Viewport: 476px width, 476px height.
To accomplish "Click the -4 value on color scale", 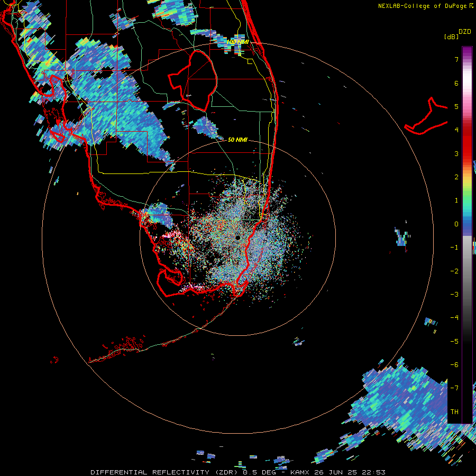I will 454,317.
